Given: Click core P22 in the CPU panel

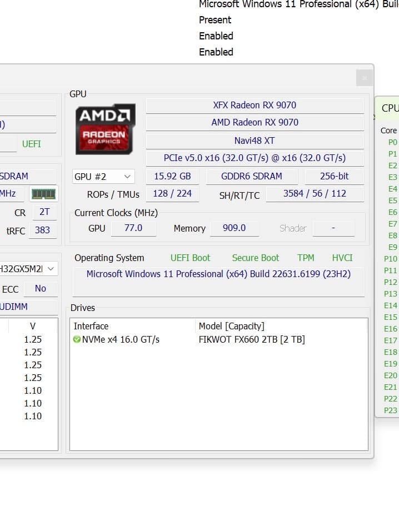Looking at the screenshot, I should coord(391,399).
